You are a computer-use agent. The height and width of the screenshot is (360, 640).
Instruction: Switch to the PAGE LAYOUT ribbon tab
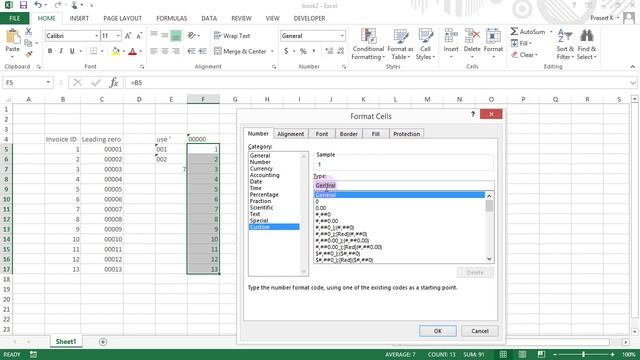pyautogui.click(x=122, y=18)
